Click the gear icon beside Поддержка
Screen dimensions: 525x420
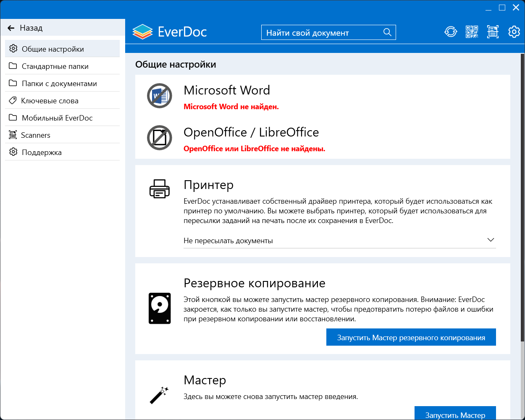coord(13,152)
